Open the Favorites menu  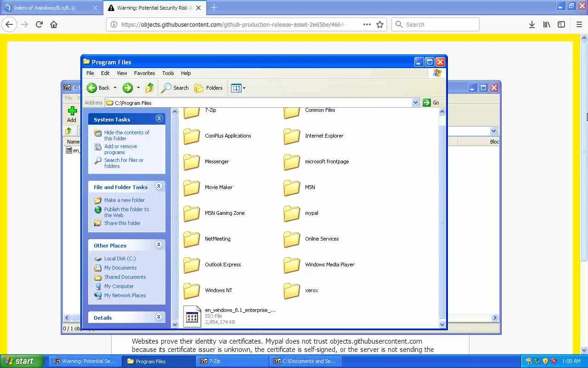tap(144, 73)
